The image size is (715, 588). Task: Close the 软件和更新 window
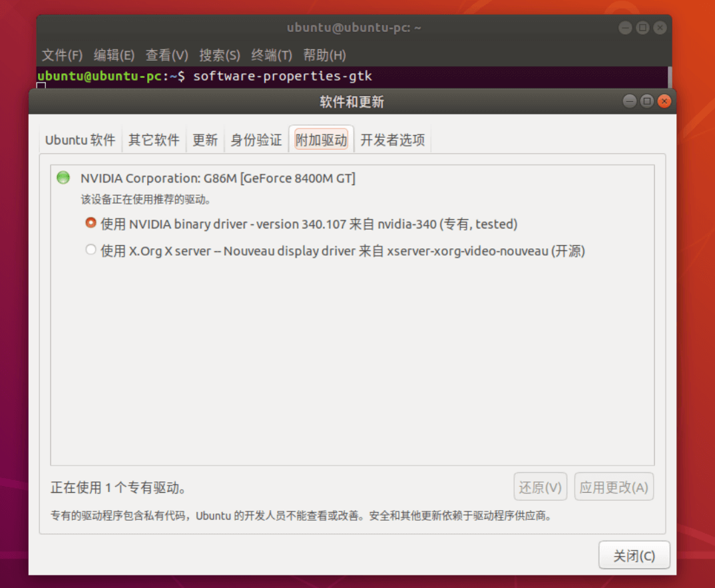pos(664,101)
